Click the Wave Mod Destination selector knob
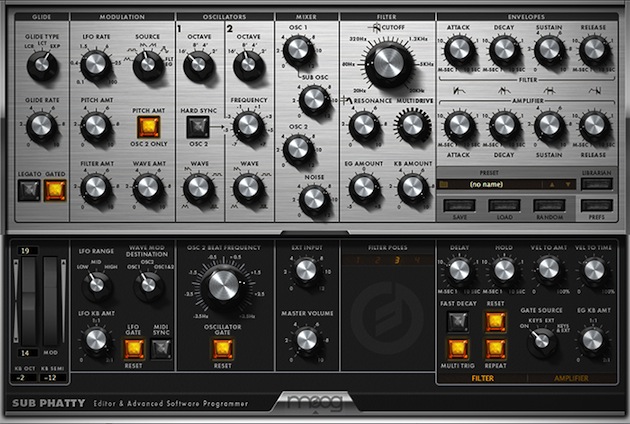The width and height of the screenshot is (630, 424). 148,285
